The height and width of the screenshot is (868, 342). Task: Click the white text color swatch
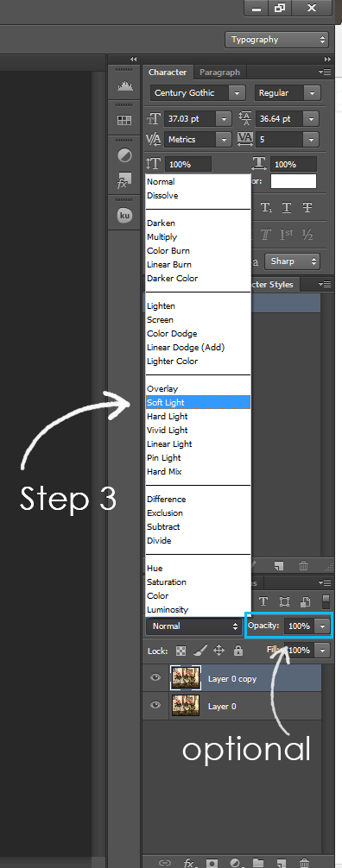pos(294,181)
